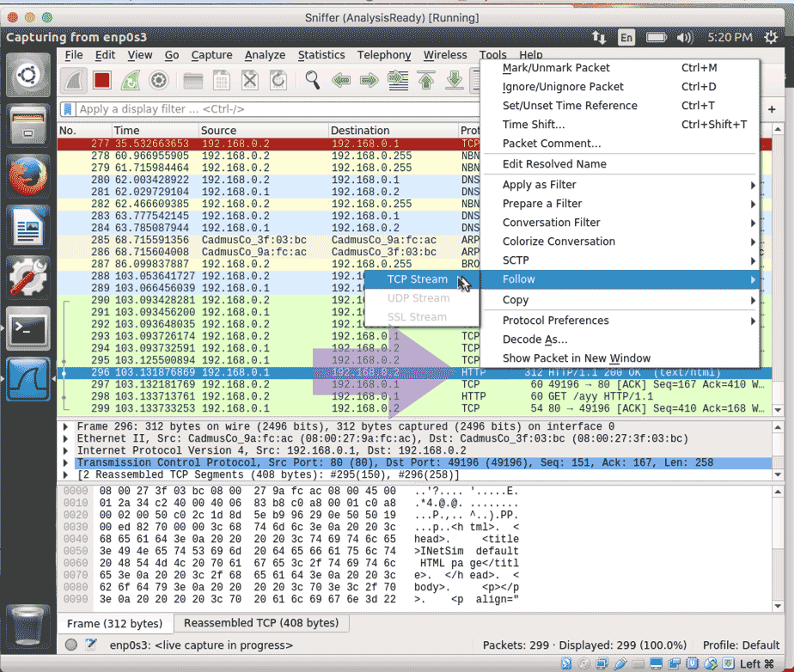Viewport: 794px width, 672px height.
Task: Switch to the Reassembled TCP tab
Action: click(260, 623)
